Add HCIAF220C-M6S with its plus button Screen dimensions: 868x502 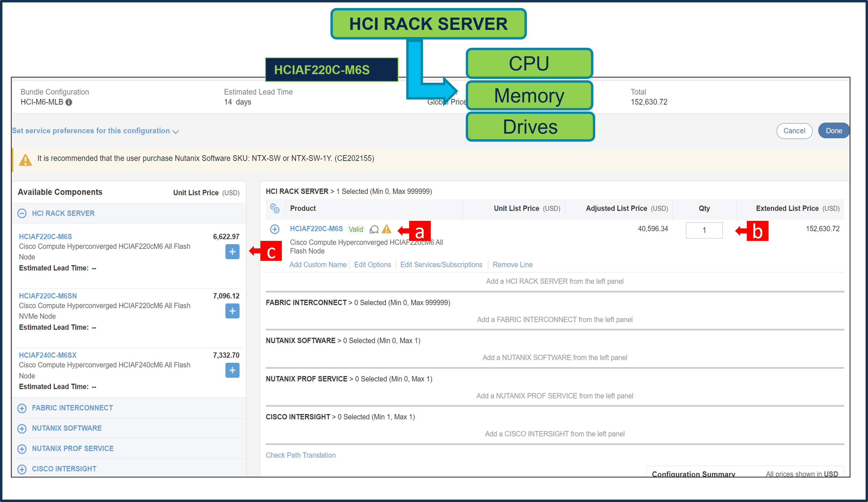232,252
